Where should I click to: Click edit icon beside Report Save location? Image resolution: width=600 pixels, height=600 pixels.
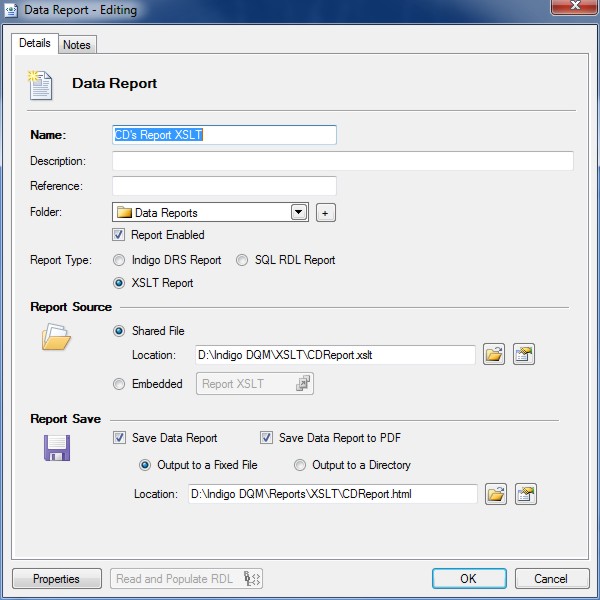(x=525, y=494)
